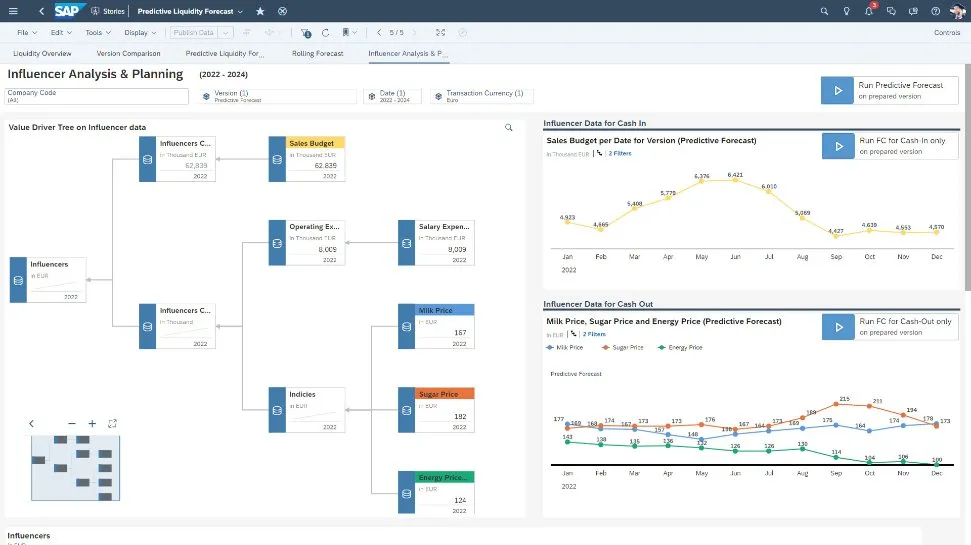Zoom out the value driver tree with minus
The height and width of the screenshot is (545, 971).
pyautogui.click(x=72, y=424)
